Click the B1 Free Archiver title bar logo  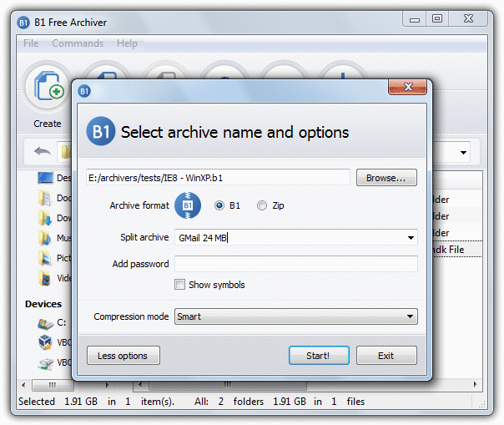point(23,23)
